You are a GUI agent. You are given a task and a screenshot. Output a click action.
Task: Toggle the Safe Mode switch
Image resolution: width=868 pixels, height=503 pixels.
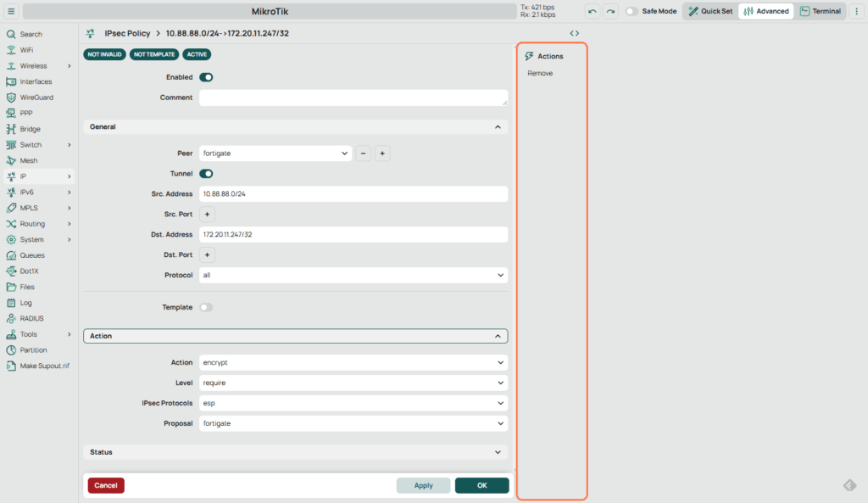pyautogui.click(x=631, y=11)
